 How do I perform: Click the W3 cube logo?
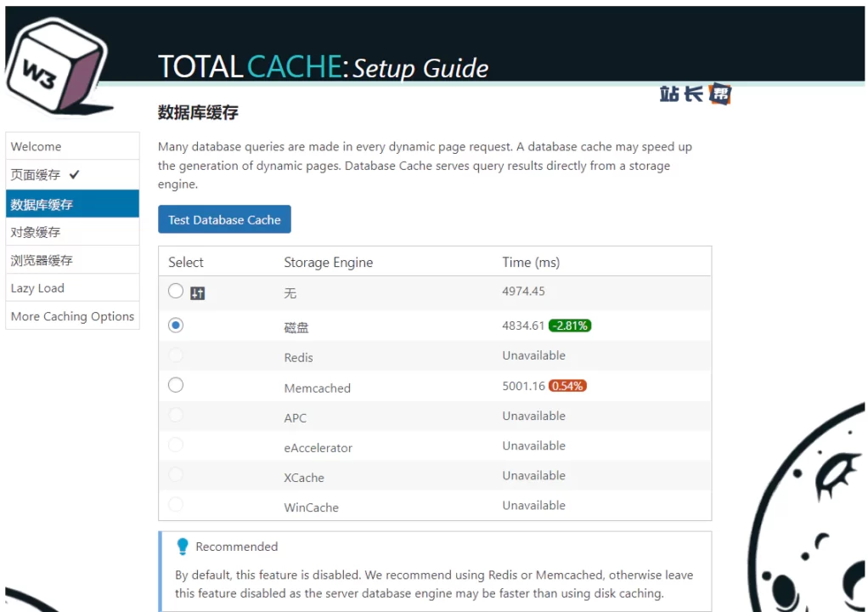pyautogui.click(x=55, y=68)
